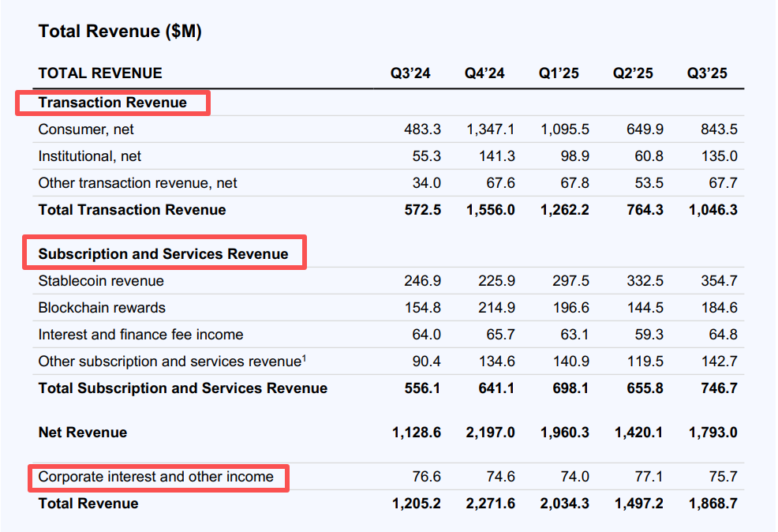The image size is (778, 532).
Task: Select Q3'25 Total Revenue value 1,868.7
Action: click(x=713, y=504)
